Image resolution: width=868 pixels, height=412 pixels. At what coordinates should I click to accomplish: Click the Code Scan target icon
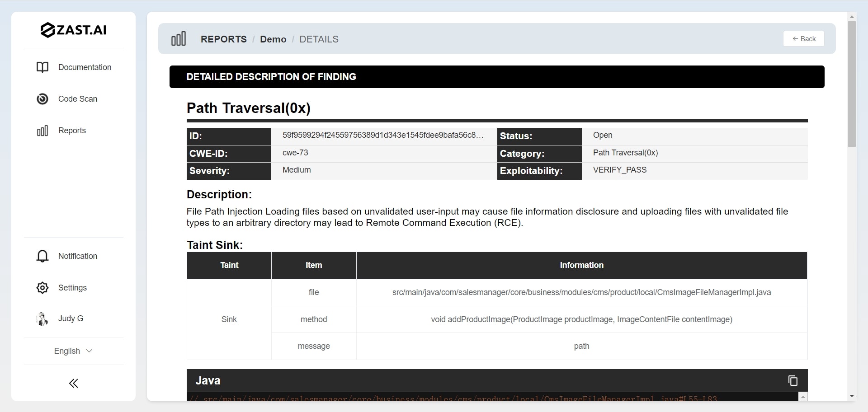[42, 99]
